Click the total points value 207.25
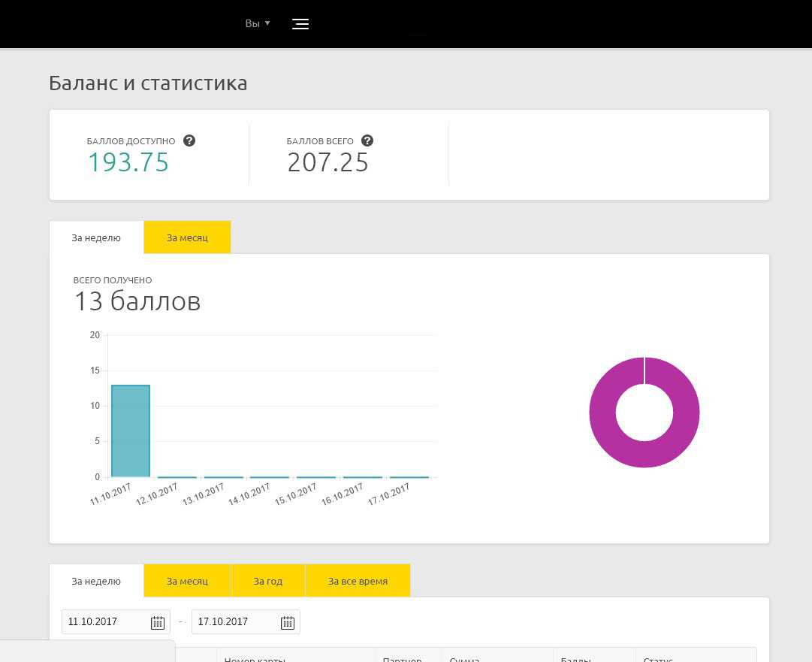 tap(328, 162)
